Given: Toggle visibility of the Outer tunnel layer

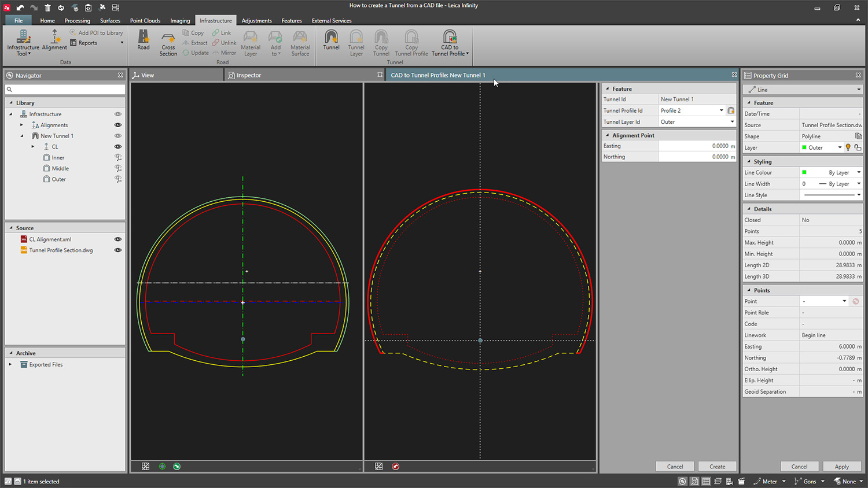Looking at the screenshot, I should click(x=118, y=179).
